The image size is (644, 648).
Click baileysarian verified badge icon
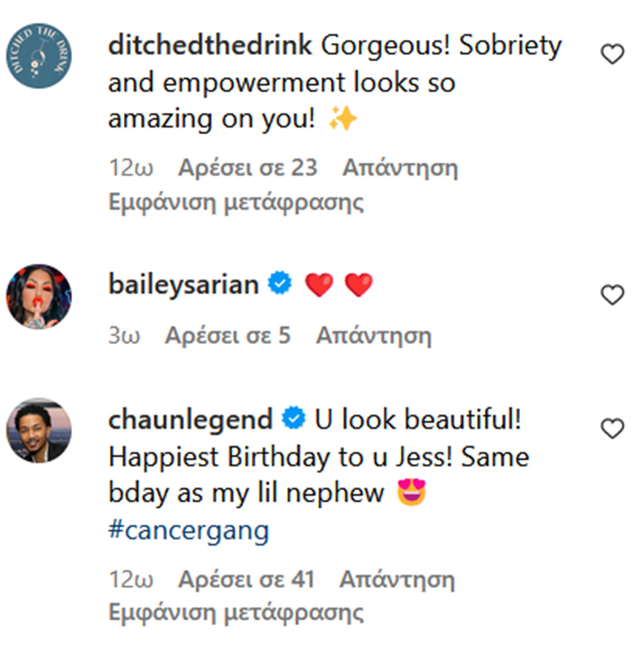click(x=280, y=284)
